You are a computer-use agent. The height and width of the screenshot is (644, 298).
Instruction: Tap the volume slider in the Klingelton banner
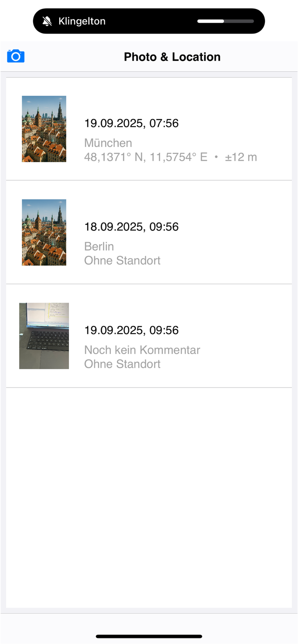(226, 21)
